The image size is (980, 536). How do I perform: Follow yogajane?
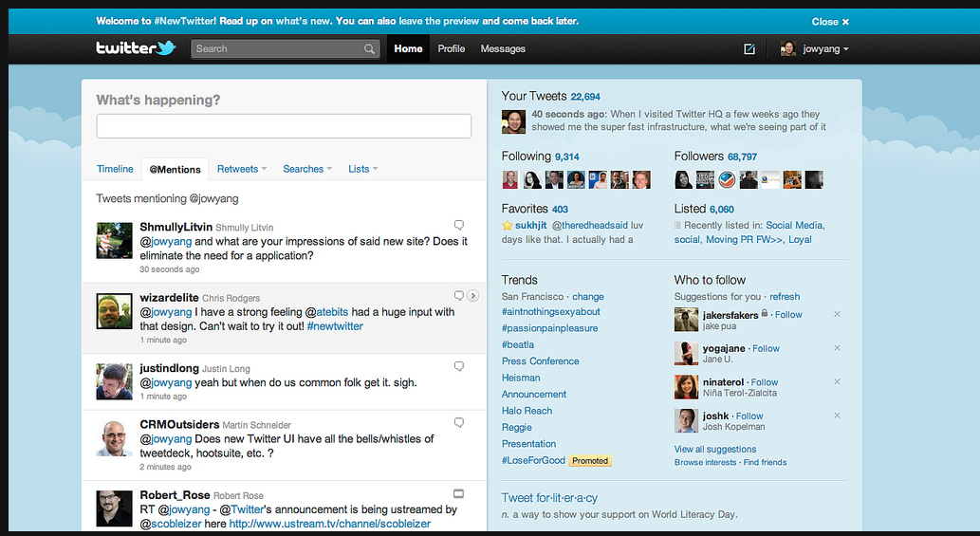tap(767, 348)
